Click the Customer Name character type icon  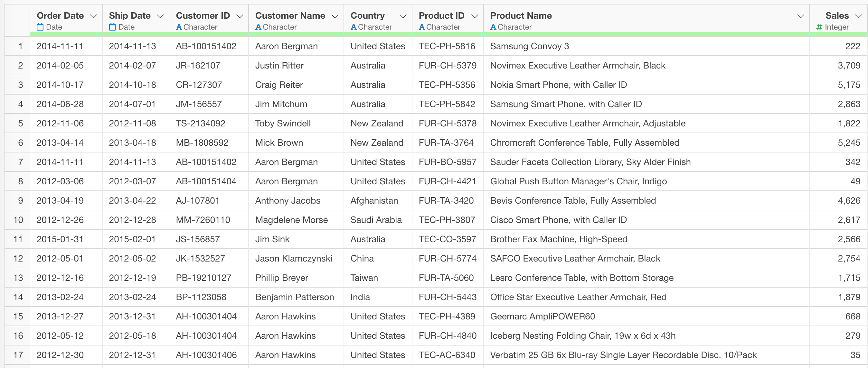tap(258, 27)
